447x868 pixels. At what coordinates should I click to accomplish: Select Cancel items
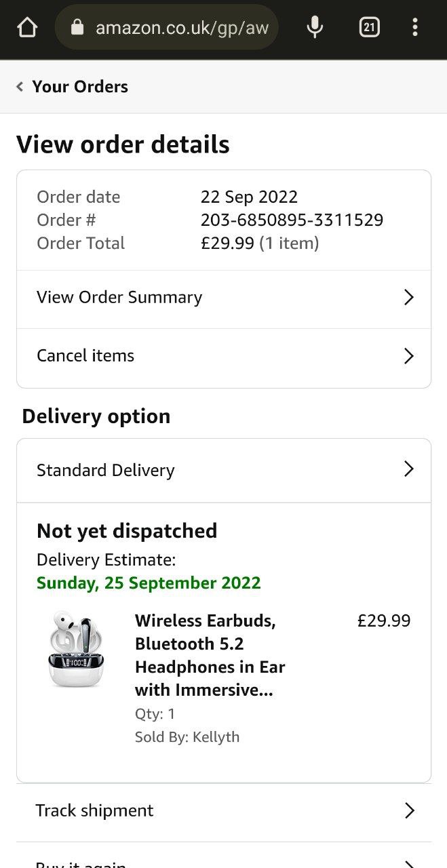point(85,356)
